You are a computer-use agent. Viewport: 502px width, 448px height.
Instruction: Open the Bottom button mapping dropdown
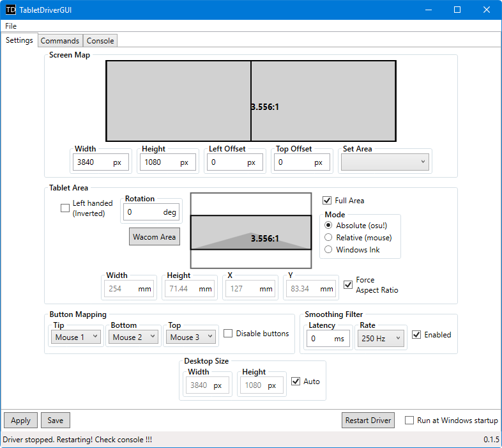133,337
